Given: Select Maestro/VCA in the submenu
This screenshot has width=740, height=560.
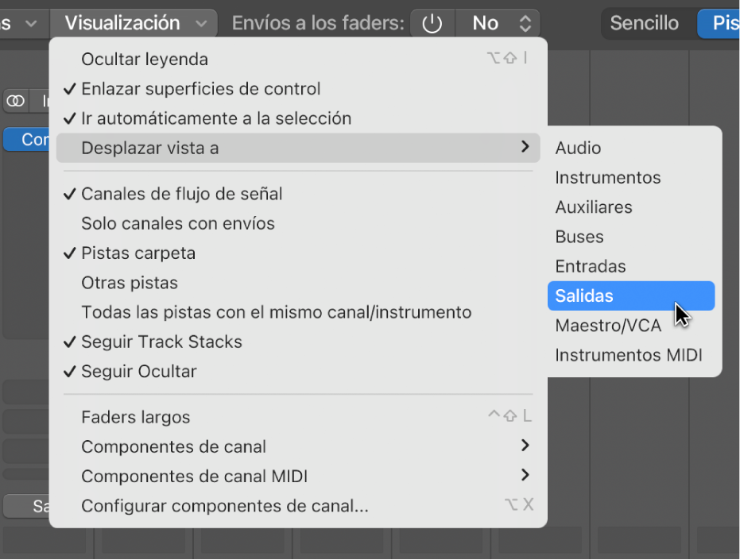Looking at the screenshot, I should (x=607, y=326).
